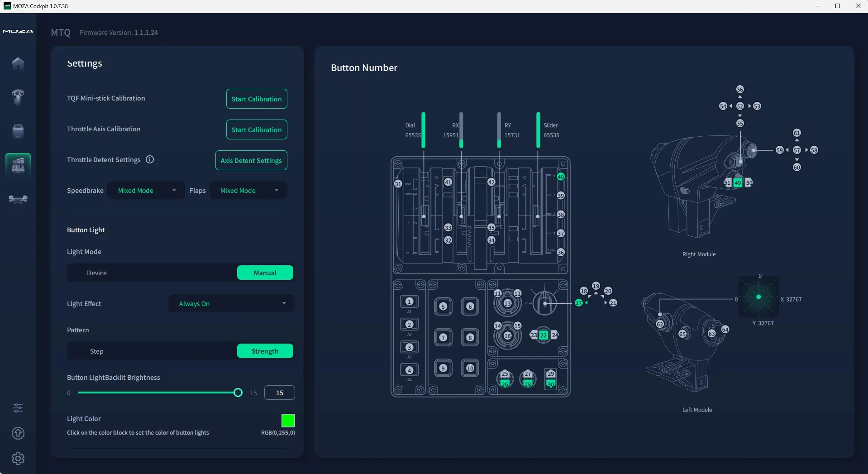Screen dimensions: 868x474
Task: Click the backlit brightness slider handle
Action: pos(238,393)
